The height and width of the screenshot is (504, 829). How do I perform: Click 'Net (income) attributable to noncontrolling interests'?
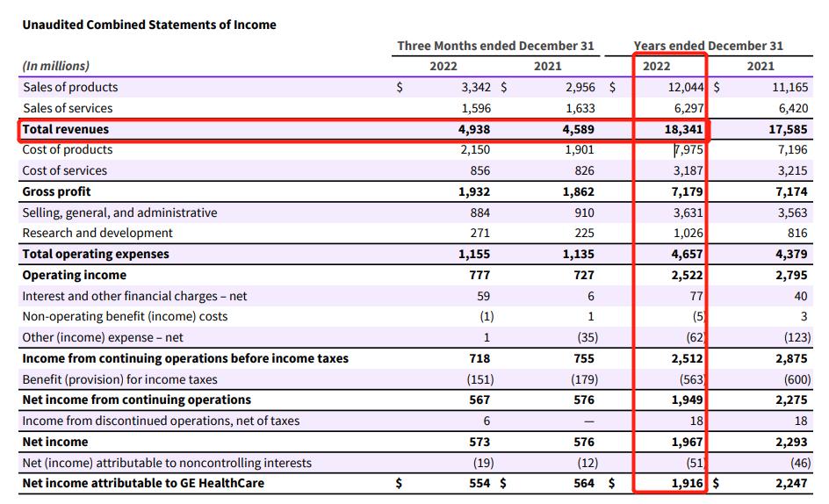click(167, 464)
